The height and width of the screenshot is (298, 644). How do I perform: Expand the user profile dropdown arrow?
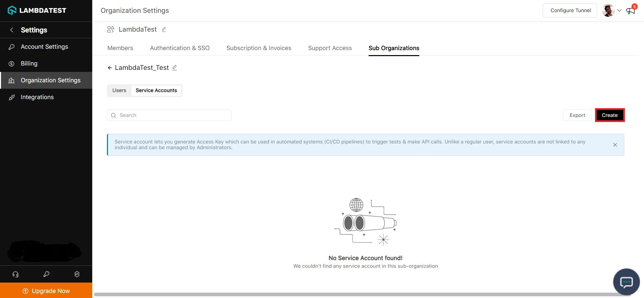click(x=619, y=10)
